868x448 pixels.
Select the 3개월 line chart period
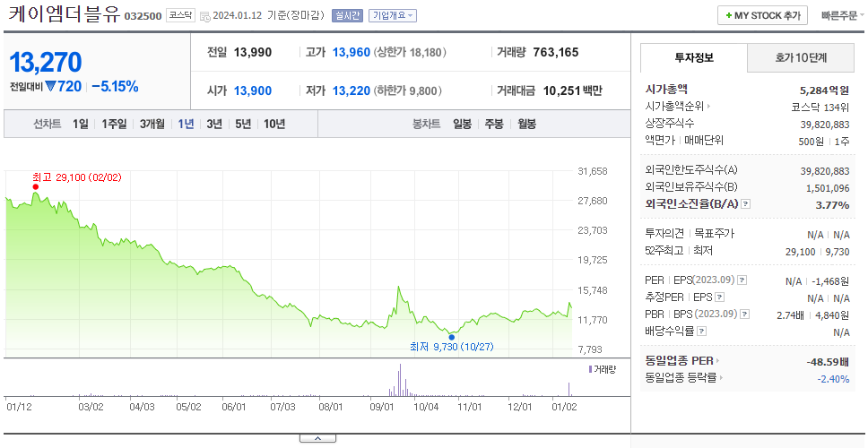click(152, 124)
